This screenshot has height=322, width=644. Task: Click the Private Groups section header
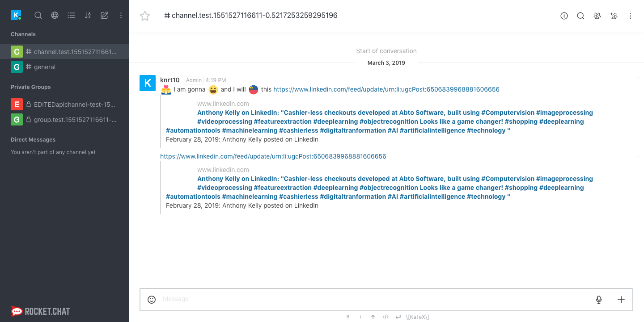pyautogui.click(x=31, y=87)
